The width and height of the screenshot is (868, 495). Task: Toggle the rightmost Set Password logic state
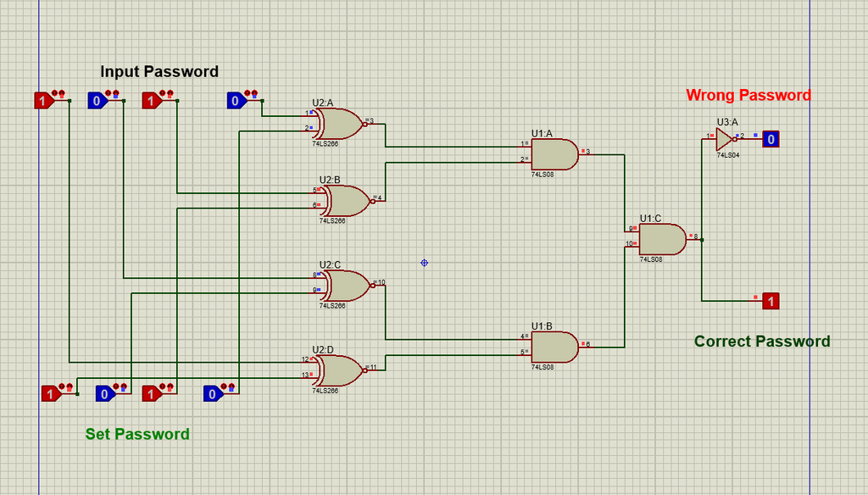point(214,393)
